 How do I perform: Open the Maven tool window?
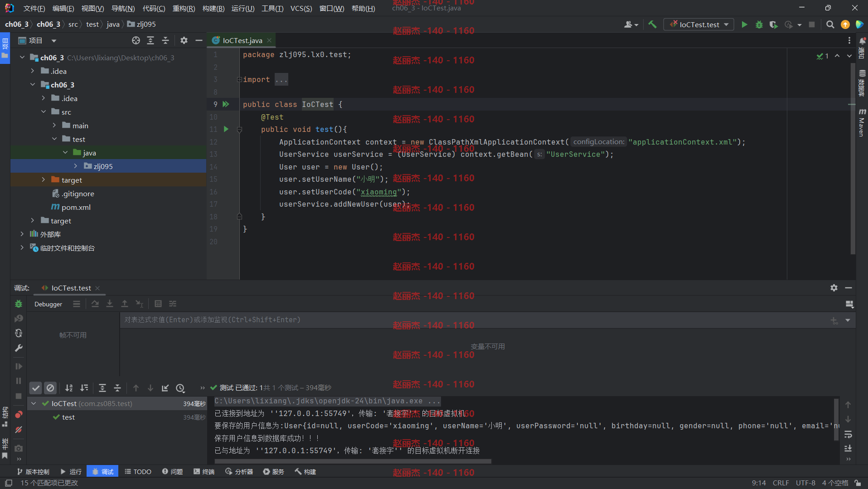(862, 122)
